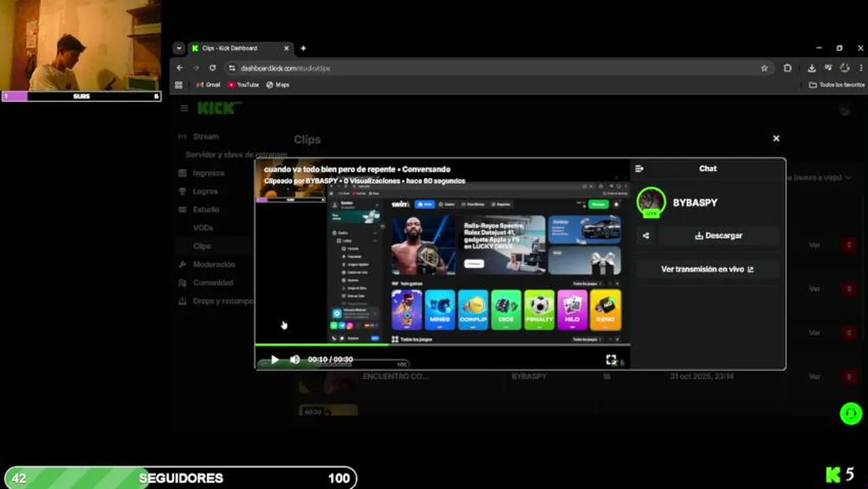Screen dimensions: 868x489
Task: Click the KICK logo
Action: pyautogui.click(x=219, y=108)
